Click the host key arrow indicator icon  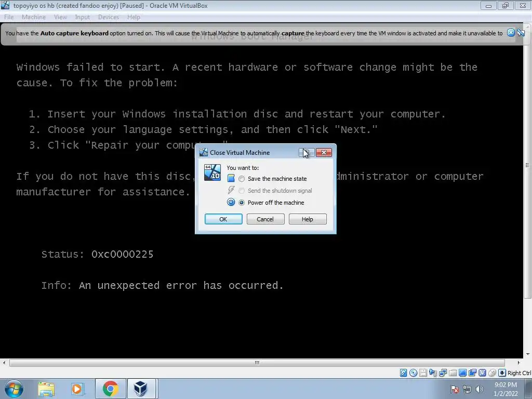(502, 373)
